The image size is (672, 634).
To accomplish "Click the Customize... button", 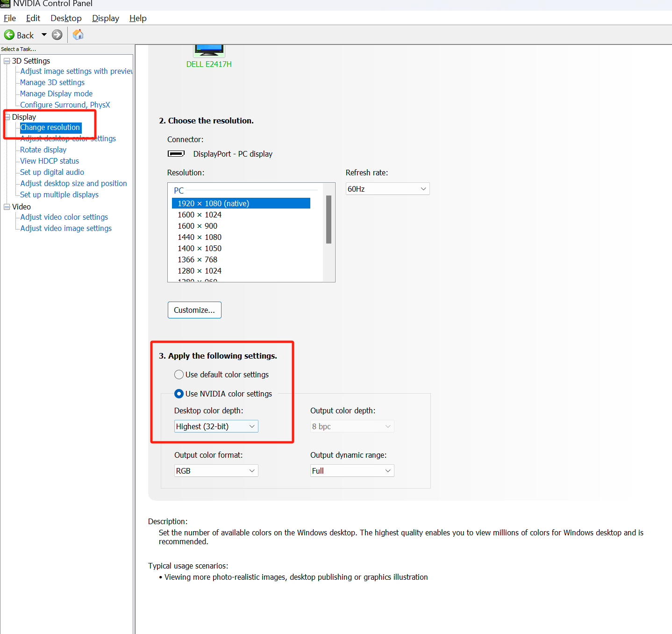I will pyautogui.click(x=194, y=310).
